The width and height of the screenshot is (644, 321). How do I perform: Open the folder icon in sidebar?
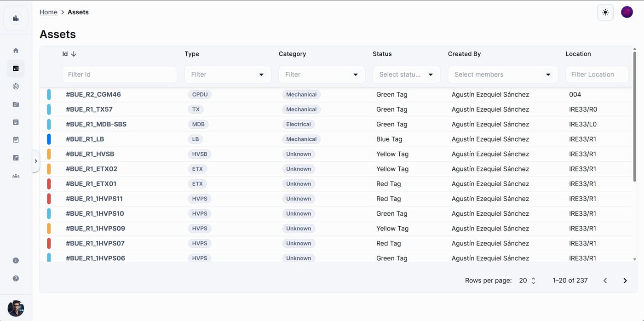point(16,104)
